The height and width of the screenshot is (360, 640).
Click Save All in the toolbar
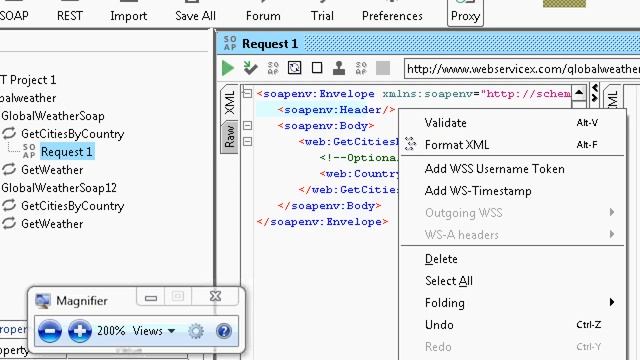coord(195,16)
